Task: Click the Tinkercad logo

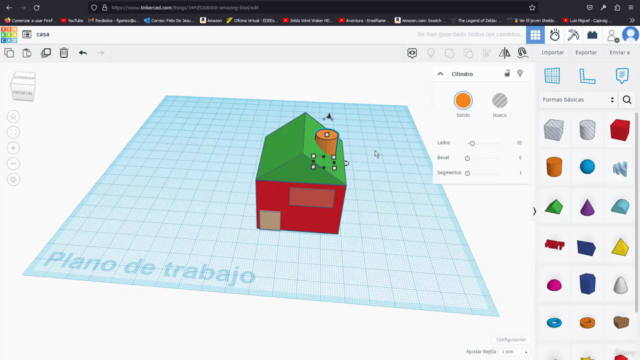Action: [9, 35]
